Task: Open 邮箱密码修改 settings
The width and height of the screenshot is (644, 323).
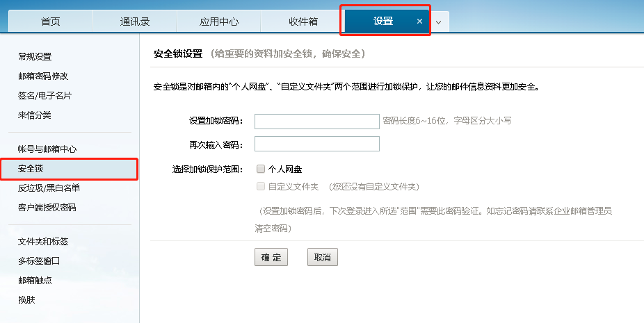Action: (43, 76)
